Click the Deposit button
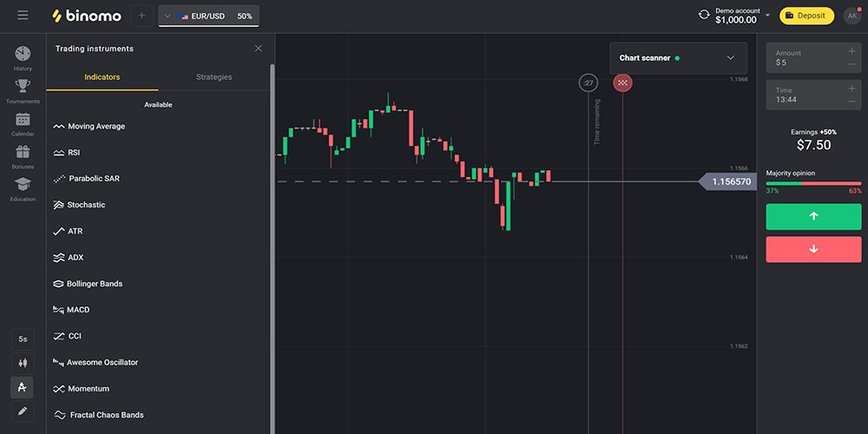 806,16
